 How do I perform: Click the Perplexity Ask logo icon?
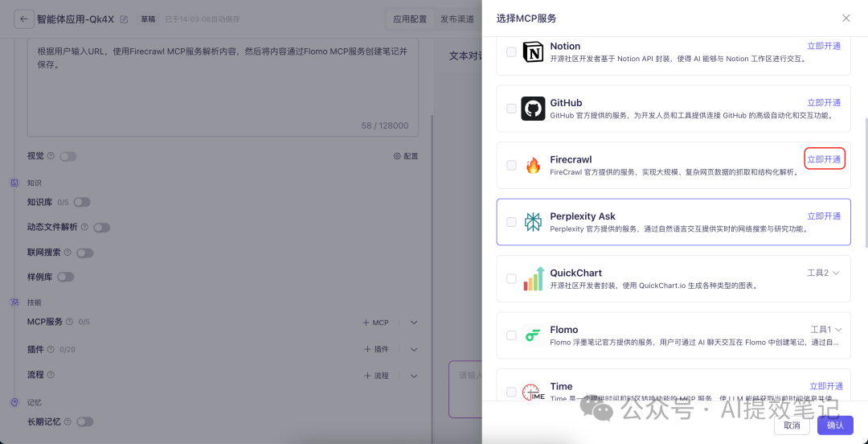[533, 222]
